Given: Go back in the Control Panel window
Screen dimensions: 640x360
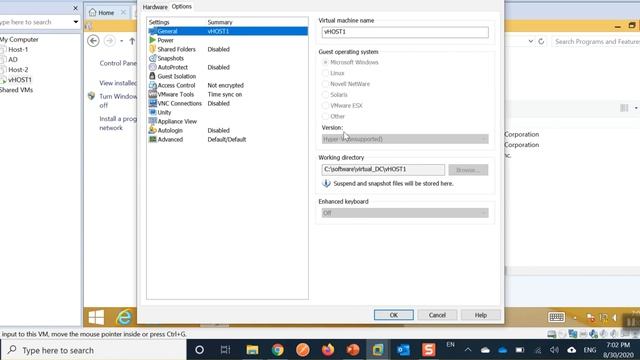Looking at the screenshot, I should (x=93, y=41).
